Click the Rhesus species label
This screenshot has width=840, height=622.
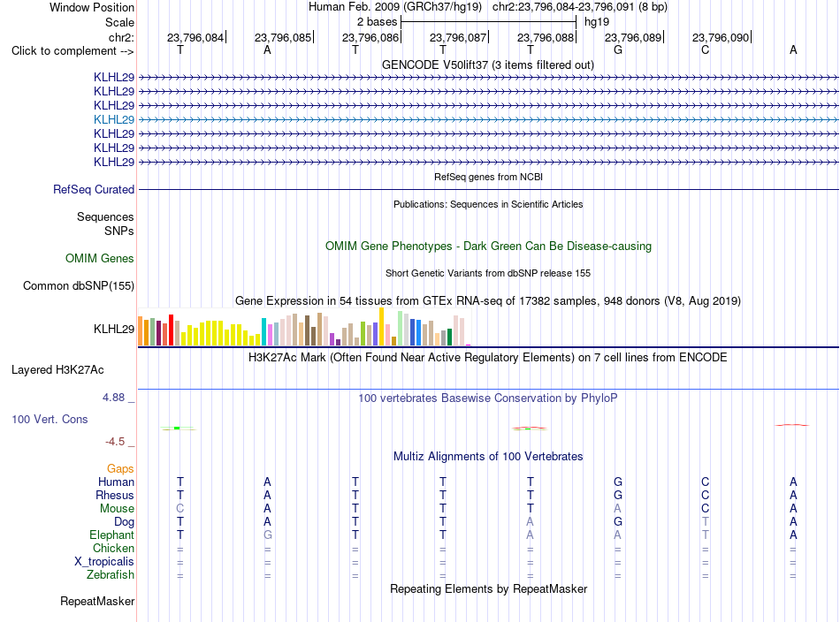115,495
